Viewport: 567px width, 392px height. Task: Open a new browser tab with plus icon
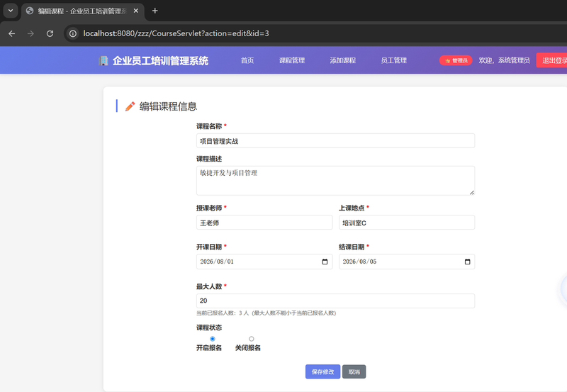(155, 11)
